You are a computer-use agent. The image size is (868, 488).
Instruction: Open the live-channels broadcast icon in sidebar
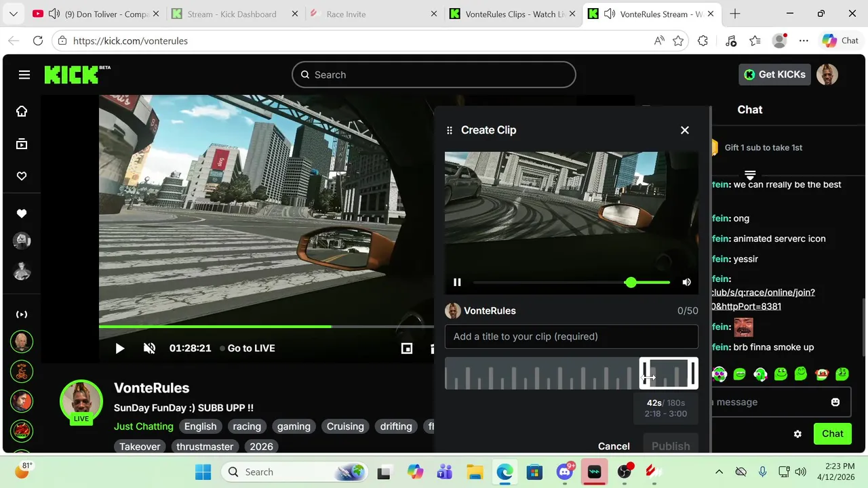[22, 314]
